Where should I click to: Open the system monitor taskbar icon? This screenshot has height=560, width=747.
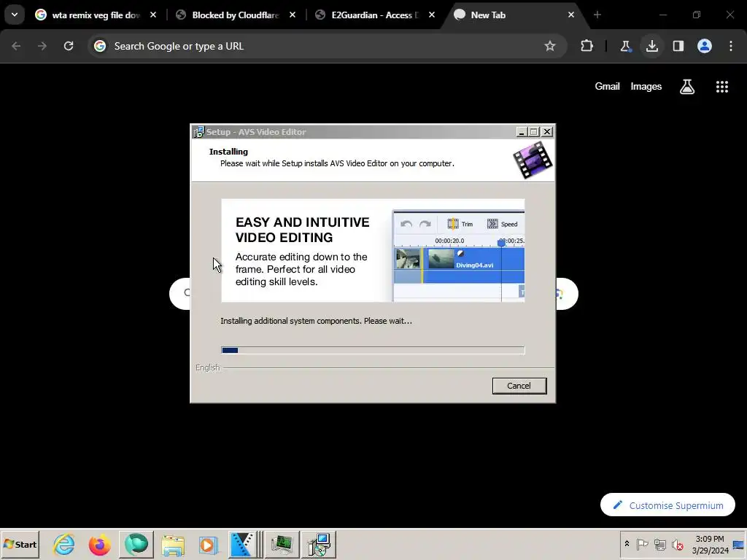282,544
